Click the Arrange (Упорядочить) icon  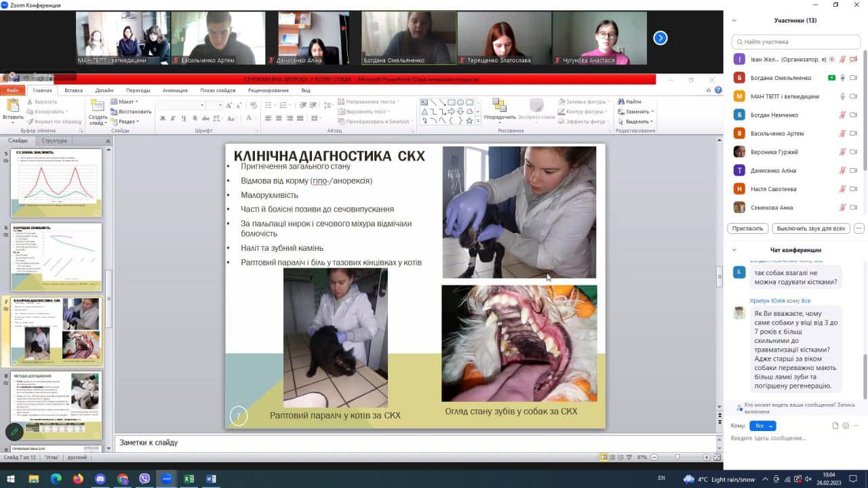point(500,106)
